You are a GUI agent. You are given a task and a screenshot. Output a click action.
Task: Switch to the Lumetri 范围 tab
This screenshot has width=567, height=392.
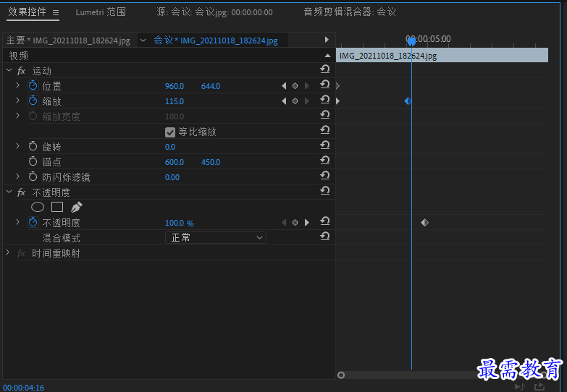click(101, 12)
